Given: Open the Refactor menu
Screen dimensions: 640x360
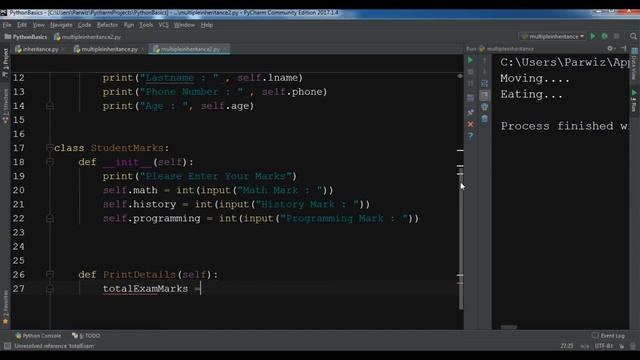Looking at the screenshot, I should [x=107, y=25].
